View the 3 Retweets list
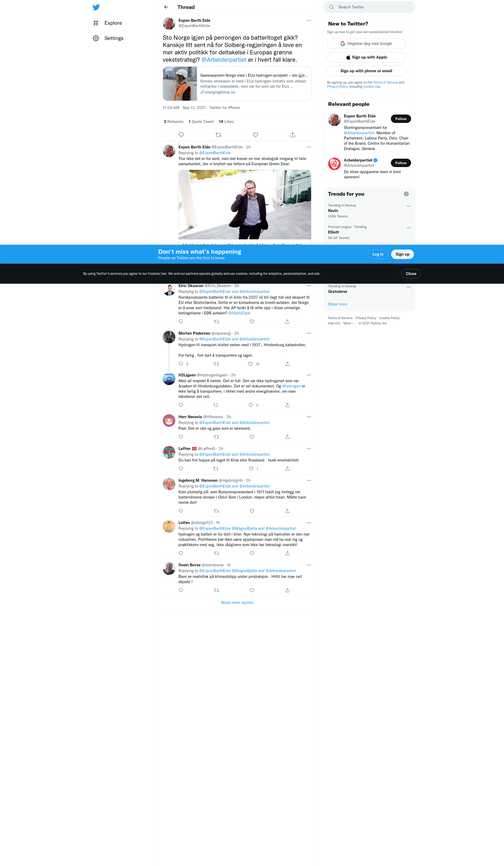 pos(174,122)
